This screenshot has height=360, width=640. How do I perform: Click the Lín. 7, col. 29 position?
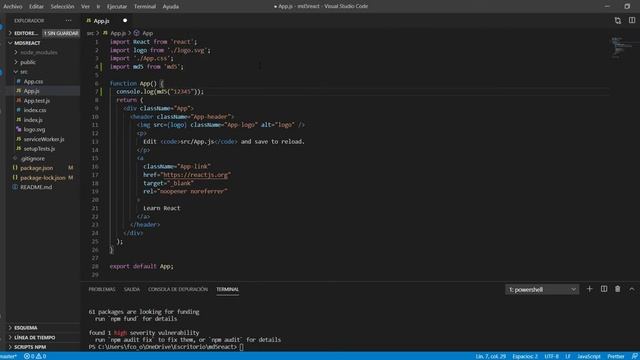[x=491, y=356]
